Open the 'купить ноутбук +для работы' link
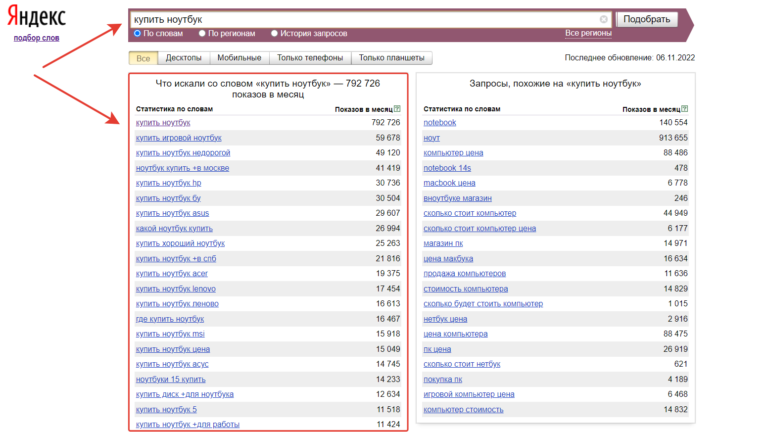This screenshot has width=768, height=432. (188, 424)
